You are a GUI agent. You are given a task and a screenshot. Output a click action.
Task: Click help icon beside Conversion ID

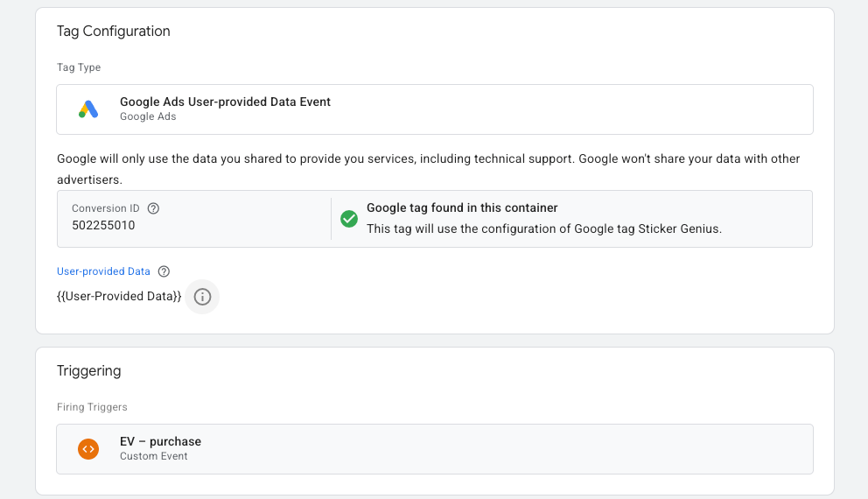click(x=154, y=208)
